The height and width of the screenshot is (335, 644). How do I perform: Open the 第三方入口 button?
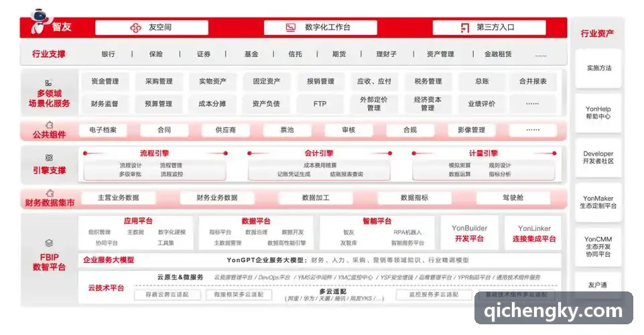pyautogui.click(x=489, y=27)
